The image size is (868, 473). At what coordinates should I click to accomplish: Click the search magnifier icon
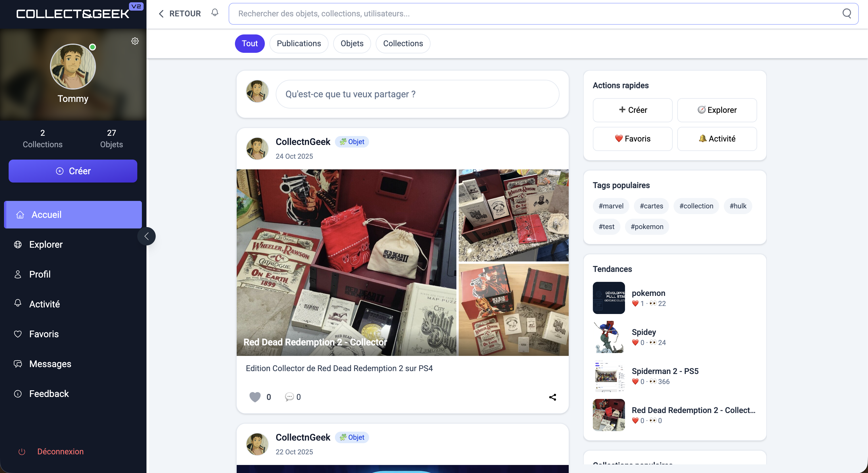(846, 13)
